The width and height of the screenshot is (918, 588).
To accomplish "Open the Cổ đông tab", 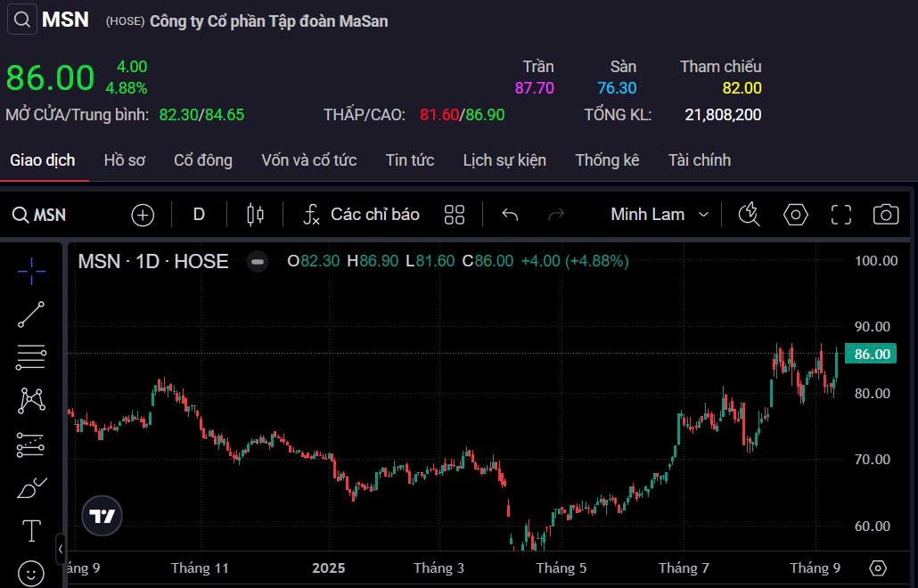I will (203, 160).
